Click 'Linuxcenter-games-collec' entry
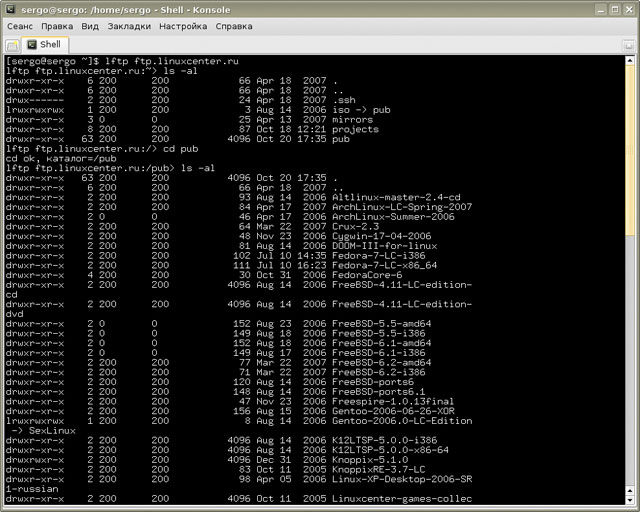The width and height of the screenshot is (640, 512). [402, 499]
